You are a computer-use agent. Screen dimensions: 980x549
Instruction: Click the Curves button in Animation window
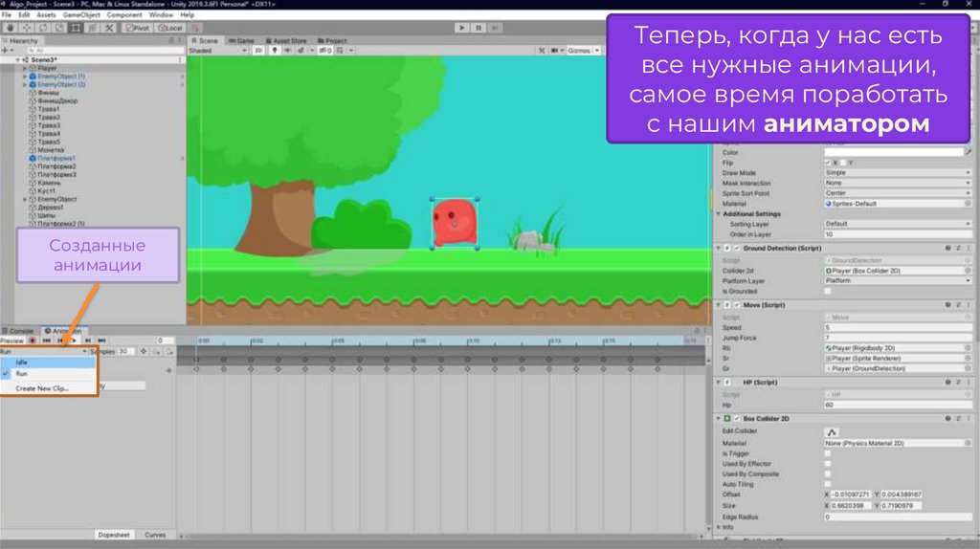155,536
